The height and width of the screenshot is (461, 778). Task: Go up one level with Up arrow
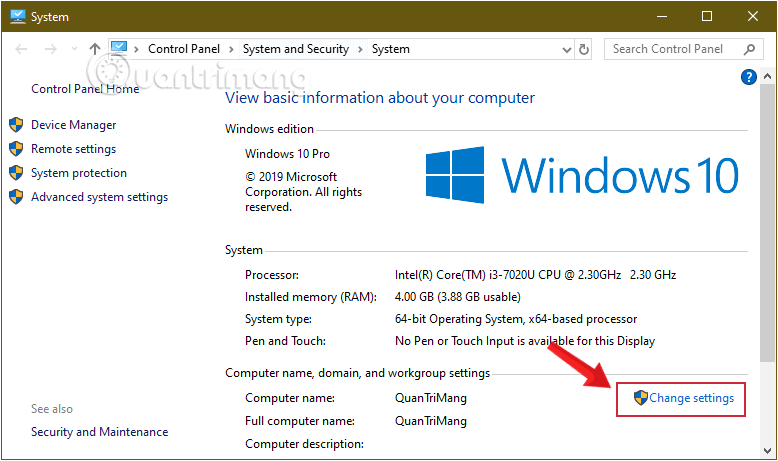(x=94, y=49)
